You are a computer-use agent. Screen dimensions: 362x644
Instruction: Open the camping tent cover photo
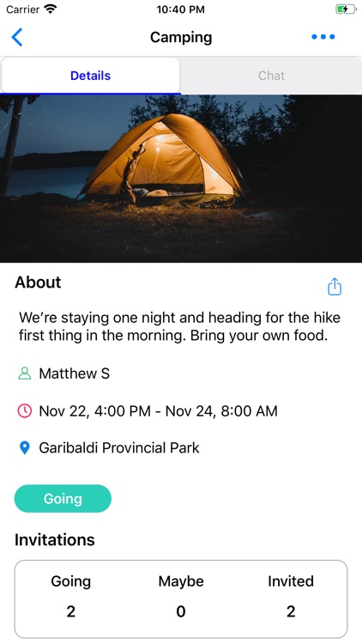[x=181, y=179]
